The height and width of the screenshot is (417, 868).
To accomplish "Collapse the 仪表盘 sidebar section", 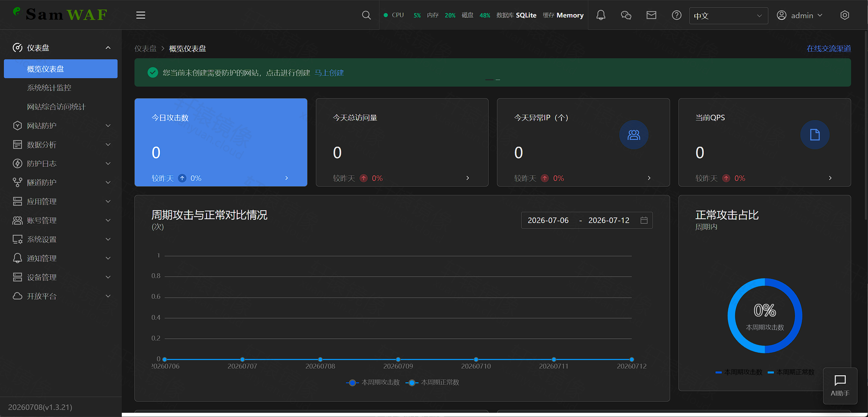I will pos(61,48).
